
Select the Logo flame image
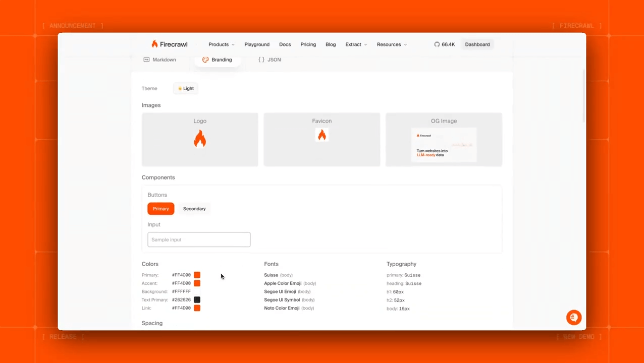pyautogui.click(x=200, y=139)
